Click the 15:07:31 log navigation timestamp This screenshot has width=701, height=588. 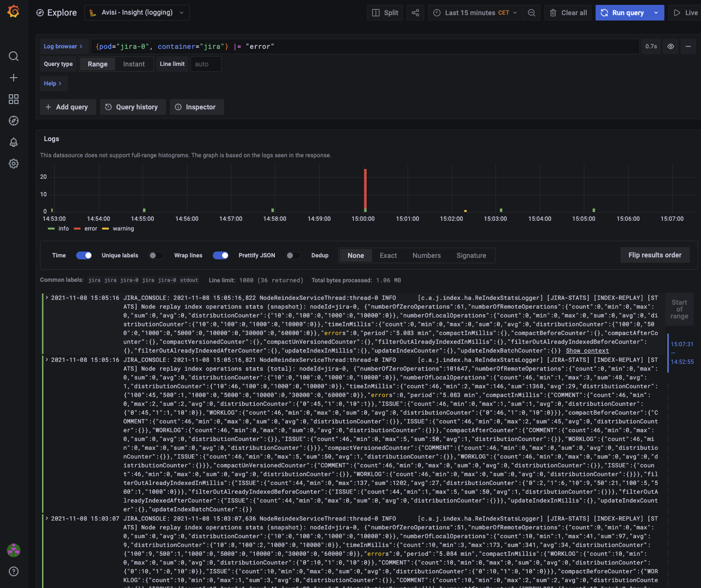click(x=682, y=344)
